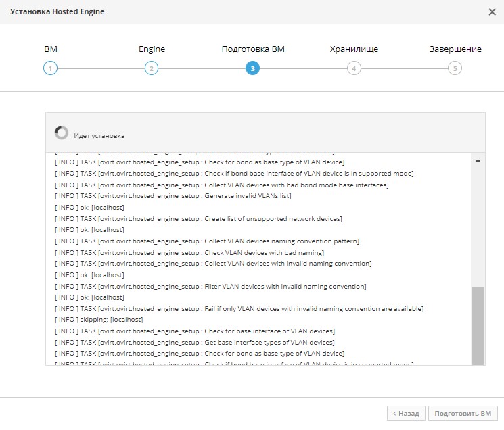Select the ВМ step label
This screenshot has width=504, height=430.
click(51, 49)
